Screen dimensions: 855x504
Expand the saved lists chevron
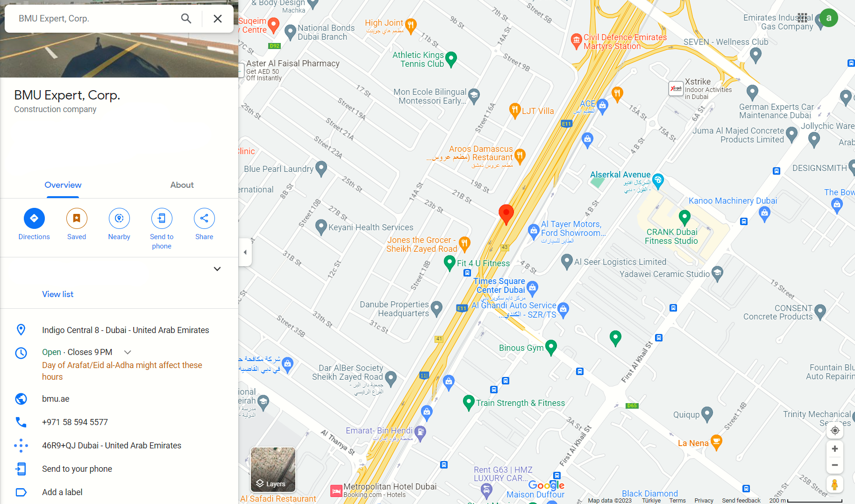click(x=217, y=269)
